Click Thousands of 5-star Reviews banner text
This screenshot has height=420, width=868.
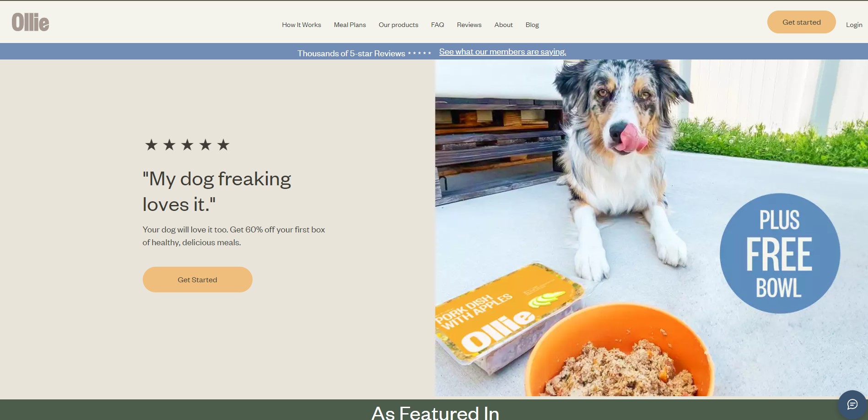click(x=351, y=54)
